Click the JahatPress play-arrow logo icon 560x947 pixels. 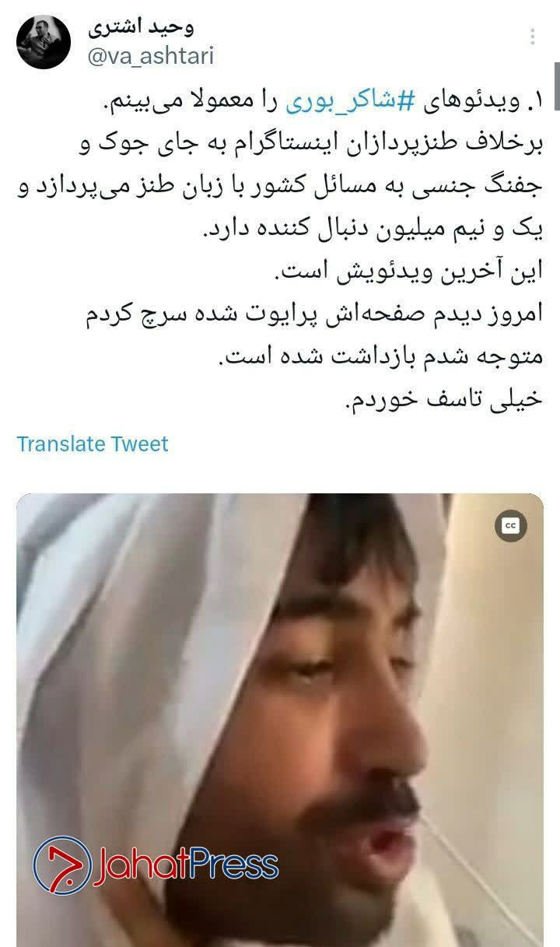click(62, 865)
